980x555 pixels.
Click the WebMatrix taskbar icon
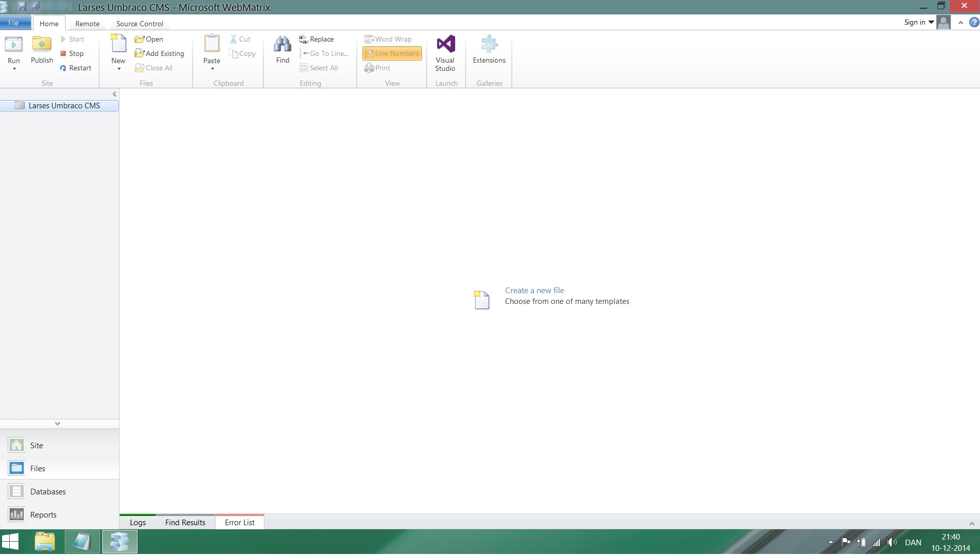pyautogui.click(x=120, y=542)
